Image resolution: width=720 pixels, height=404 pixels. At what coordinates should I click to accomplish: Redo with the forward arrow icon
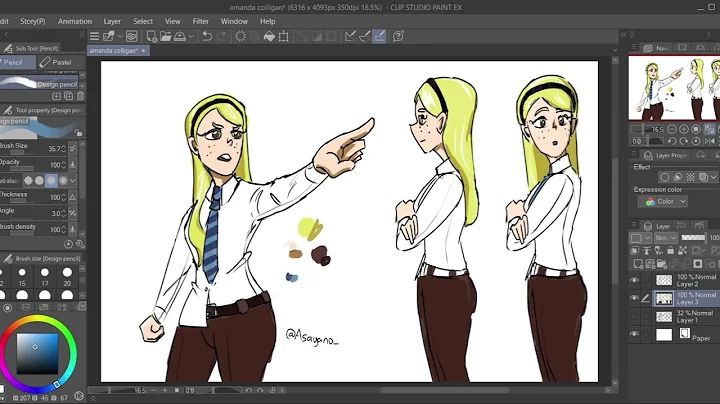[222, 36]
